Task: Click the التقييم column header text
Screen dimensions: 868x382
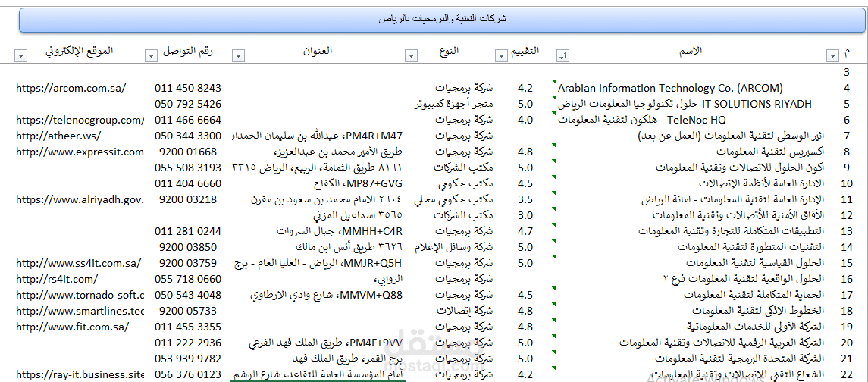Action: (524, 51)
